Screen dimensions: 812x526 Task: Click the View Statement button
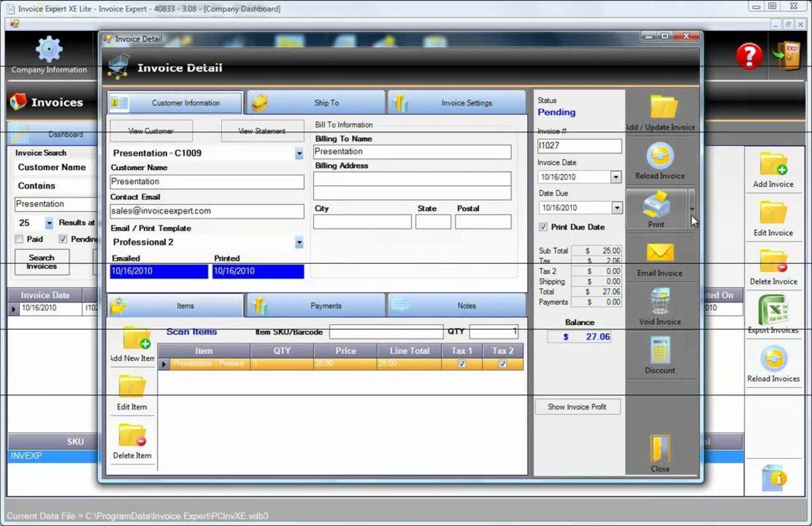tap(262, 131)
